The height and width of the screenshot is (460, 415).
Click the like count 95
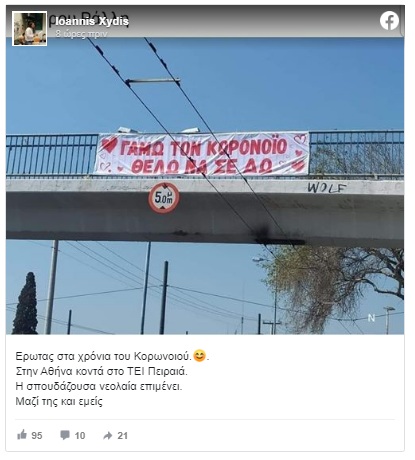[x=37, y=435]
